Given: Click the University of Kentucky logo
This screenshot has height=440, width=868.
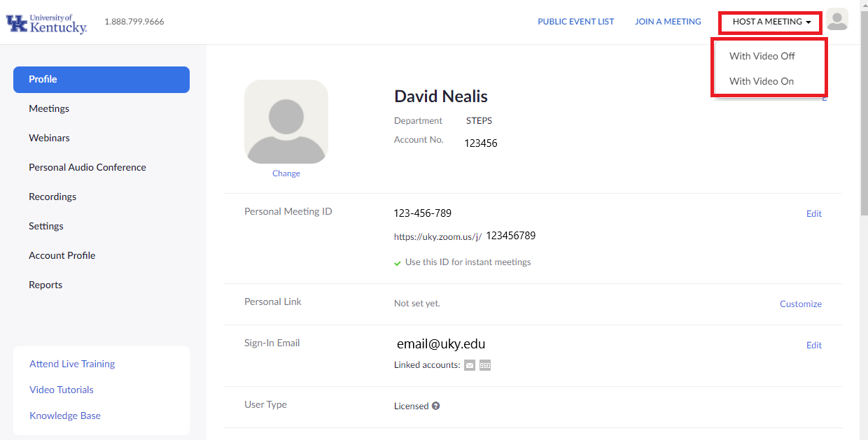Looking at the screenshot, I should (46, 23).
